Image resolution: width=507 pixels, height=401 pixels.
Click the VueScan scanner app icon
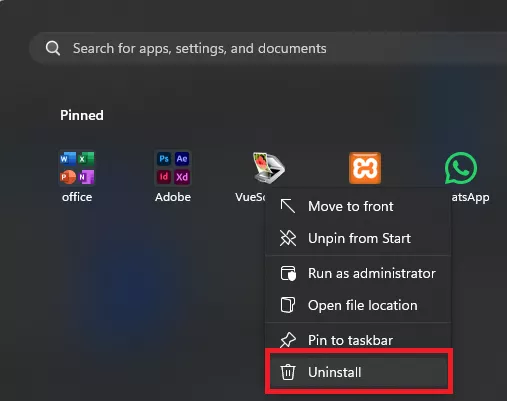point(269,168)
